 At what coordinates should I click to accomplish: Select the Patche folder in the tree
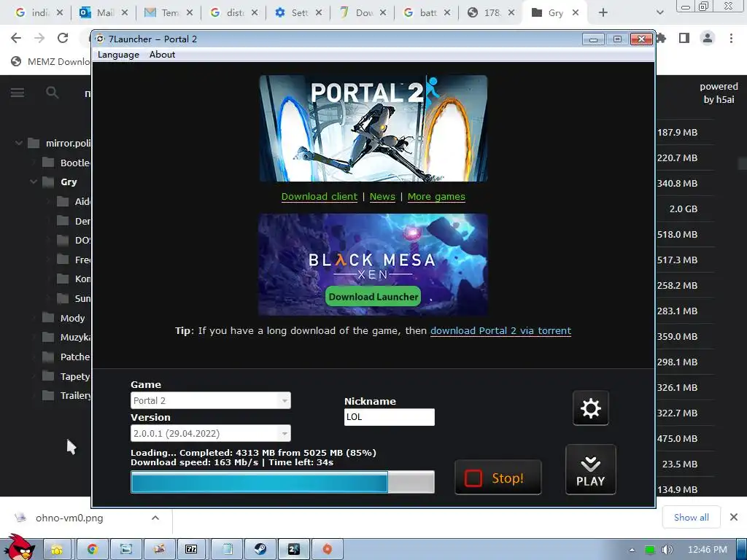66,357
